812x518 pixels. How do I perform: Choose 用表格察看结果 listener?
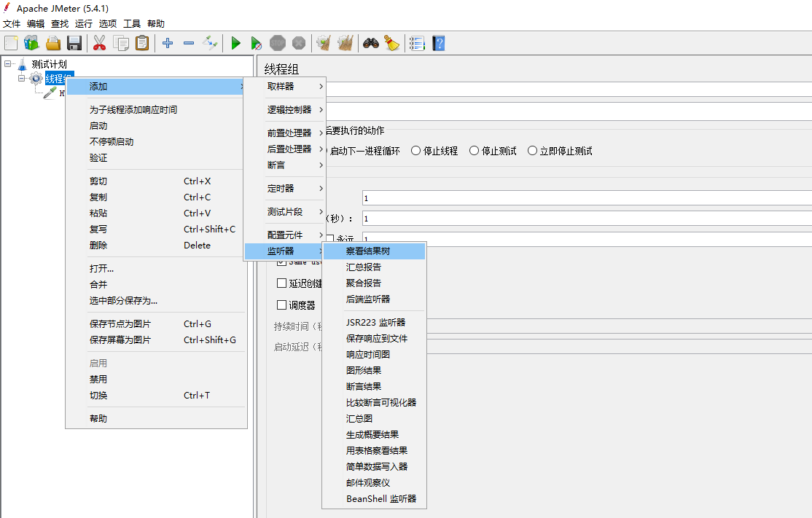point(374,451)
